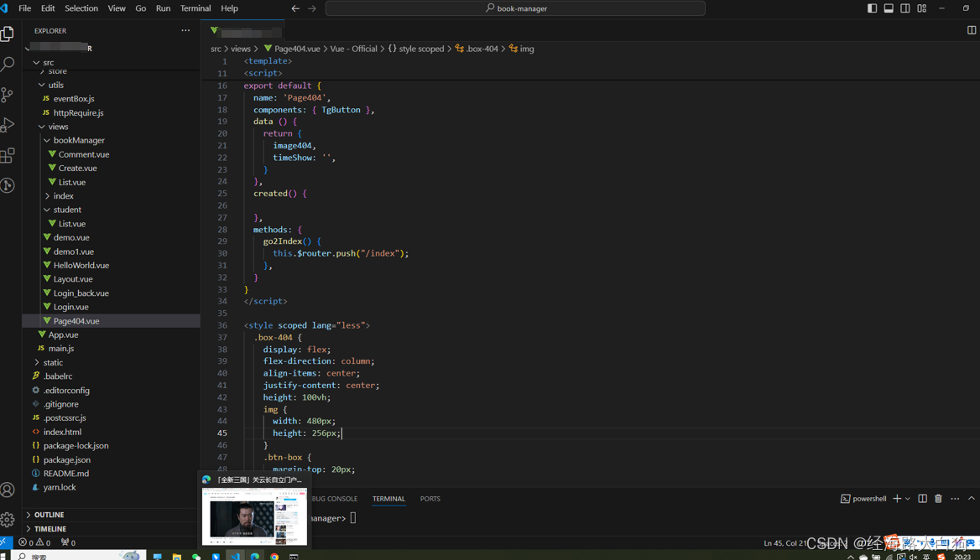Image resolution: width=980 pixels, height=560 pixels.
Task: Open HelloWorld.vue file
Action: pos(81,265)
